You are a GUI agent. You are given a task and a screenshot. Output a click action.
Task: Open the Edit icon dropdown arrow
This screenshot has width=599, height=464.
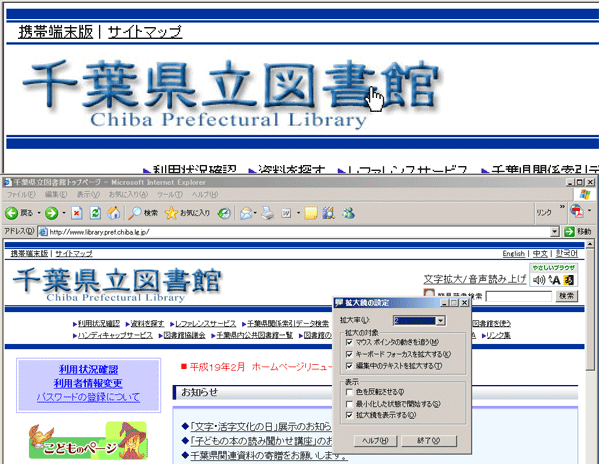coord(298,213)
